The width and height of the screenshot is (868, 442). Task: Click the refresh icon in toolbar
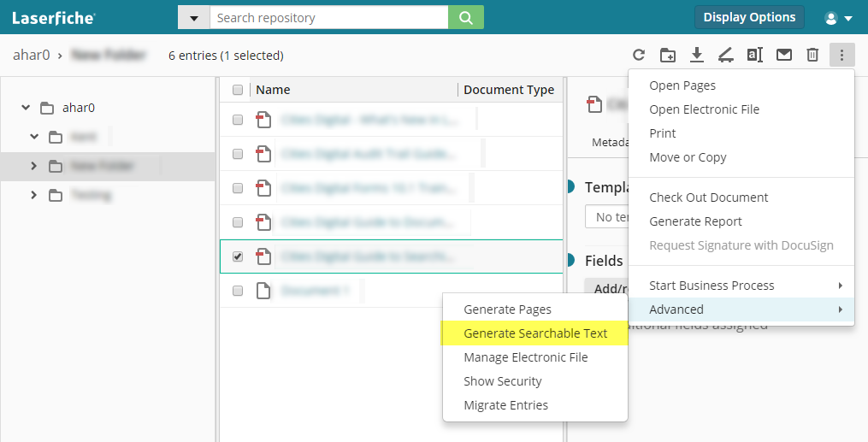[638, 56]
